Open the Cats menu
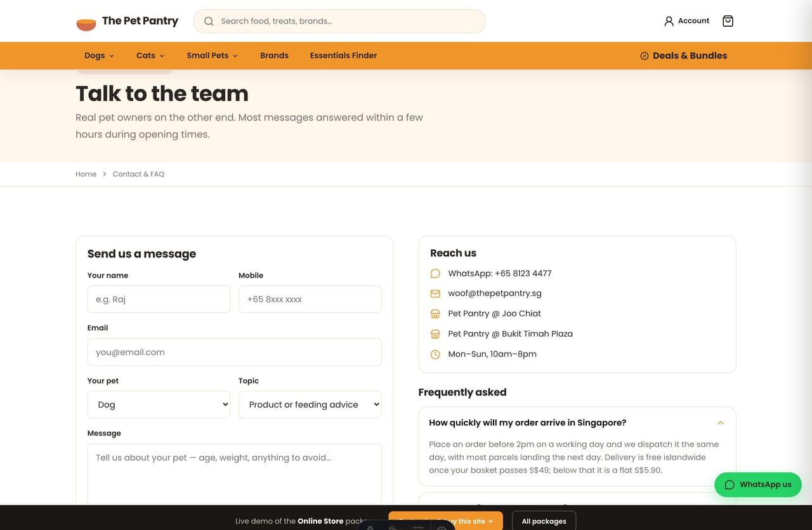 coord(150,55)
